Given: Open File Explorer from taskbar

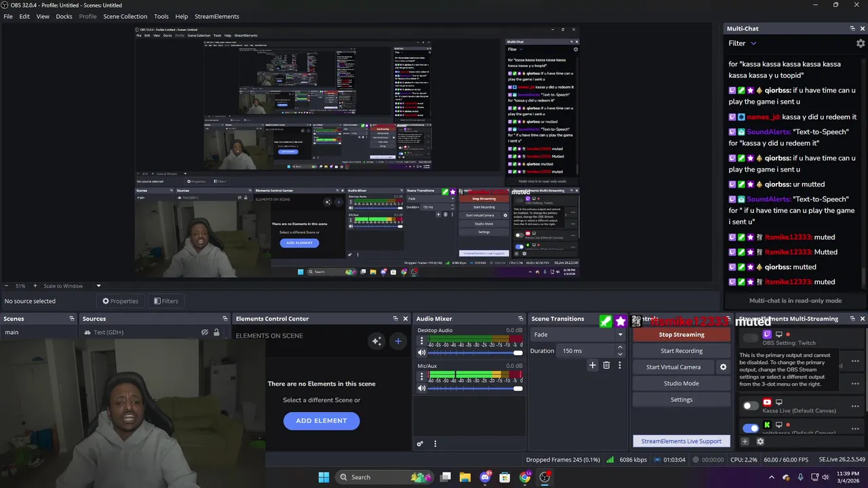Looking at the screenshot, I should pos(465,477).
